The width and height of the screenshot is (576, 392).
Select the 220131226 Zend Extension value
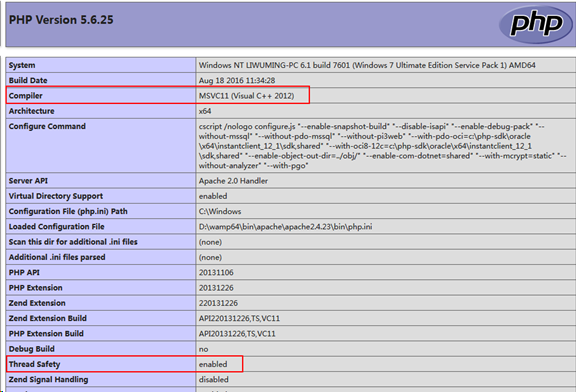(x=219, y=303)
